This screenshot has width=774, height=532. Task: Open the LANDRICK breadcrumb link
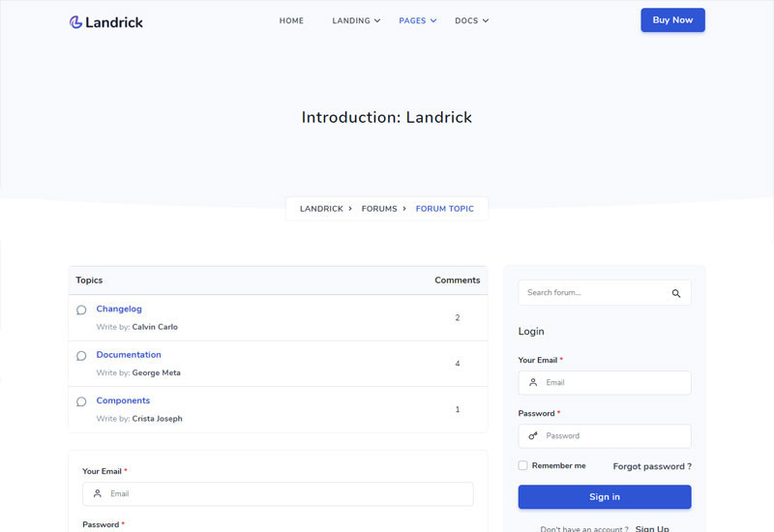click(x=321, y=209)
